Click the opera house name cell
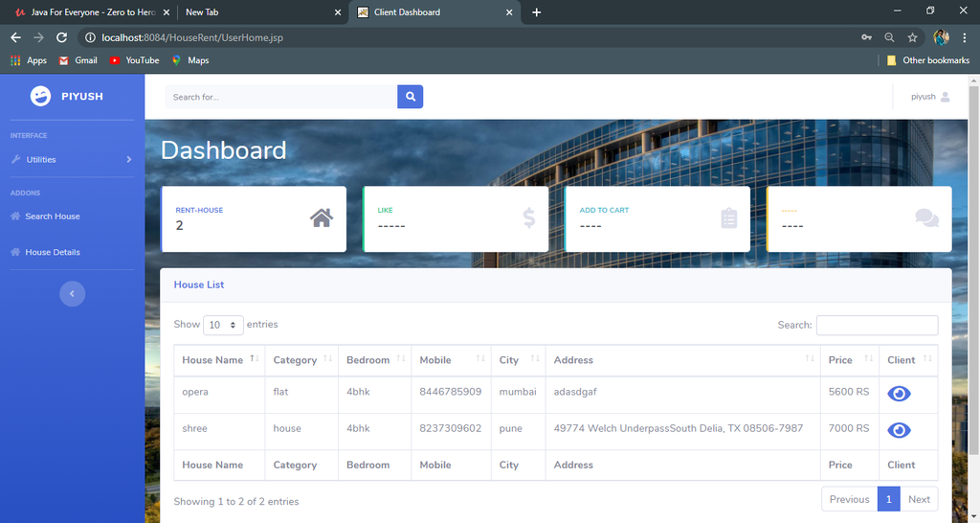 pyautogui.click(x=219, y=393)
